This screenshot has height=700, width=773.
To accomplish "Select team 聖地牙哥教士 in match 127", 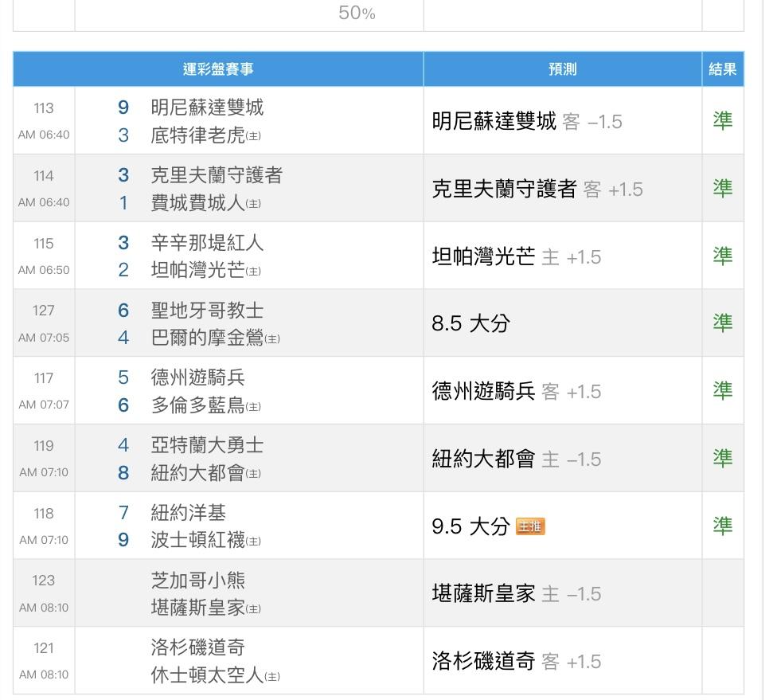I will tap(207, 311).
